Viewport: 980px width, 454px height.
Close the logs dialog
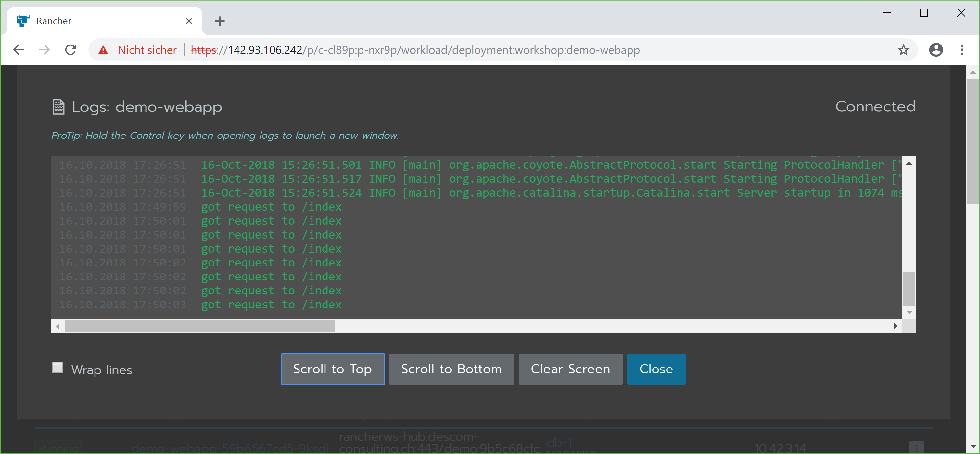pyautogui.click(x=656, y=369)
